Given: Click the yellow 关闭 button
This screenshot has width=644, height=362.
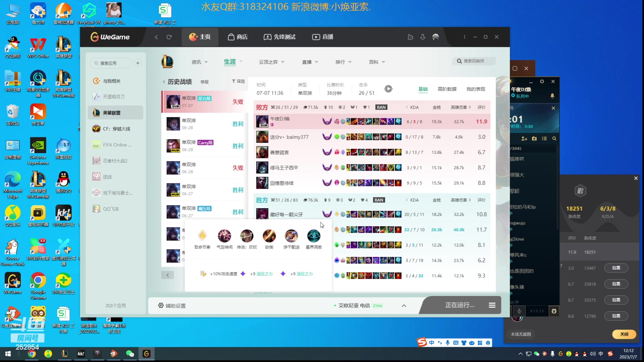Looking at the screenshot, I should [x=624, y=334].
